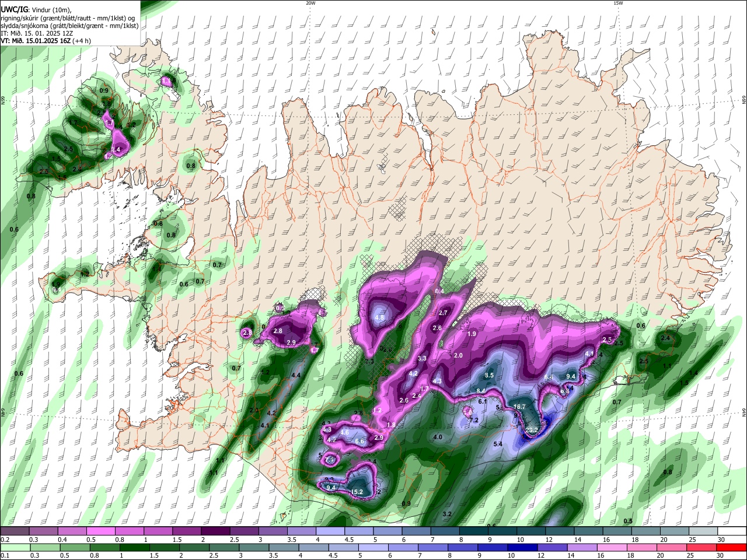The image size is (747, 560).
Task: Click the lightest green bottom legend swatch between 0.1 and 0.3
Action: (x=15, y=547)
